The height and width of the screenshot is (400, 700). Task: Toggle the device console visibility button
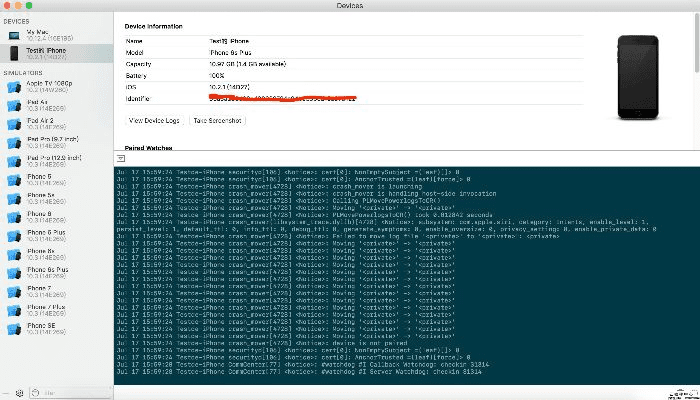pyautogui.click(x=120, y=159)
